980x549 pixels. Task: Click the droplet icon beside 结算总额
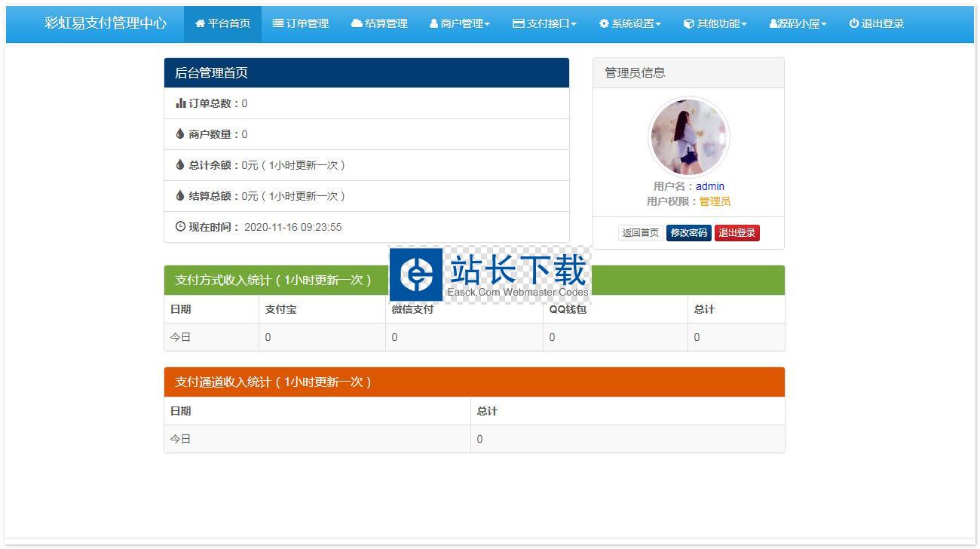[180, 196]
